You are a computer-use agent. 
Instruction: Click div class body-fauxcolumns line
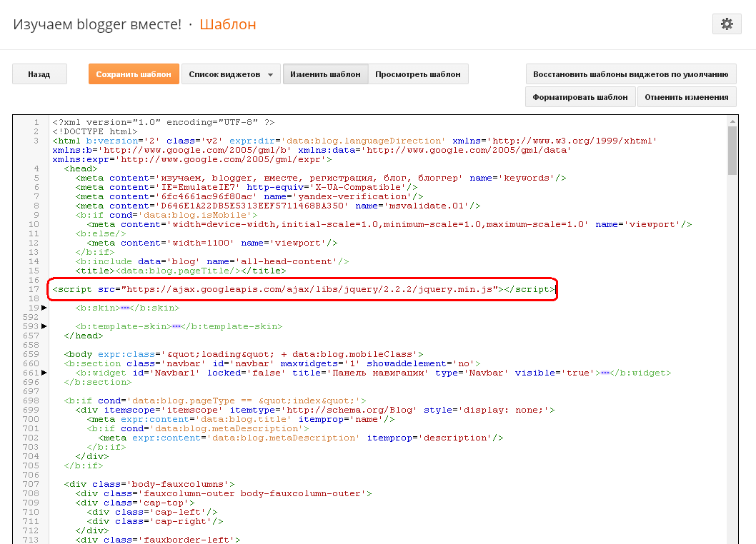click(149, 484)
